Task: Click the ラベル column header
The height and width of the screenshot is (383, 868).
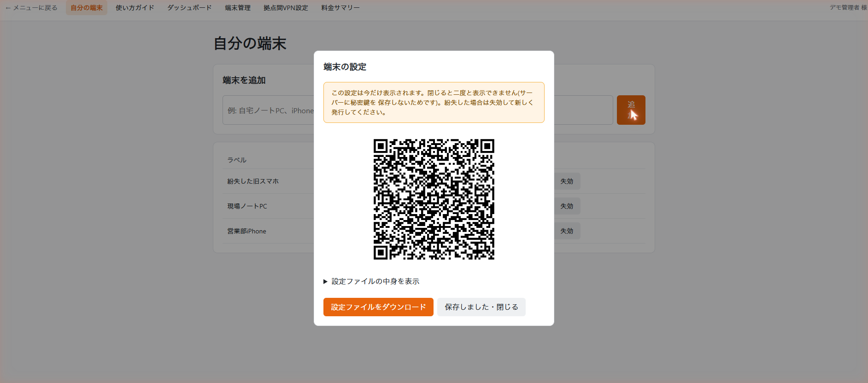Action: (237, 160)
